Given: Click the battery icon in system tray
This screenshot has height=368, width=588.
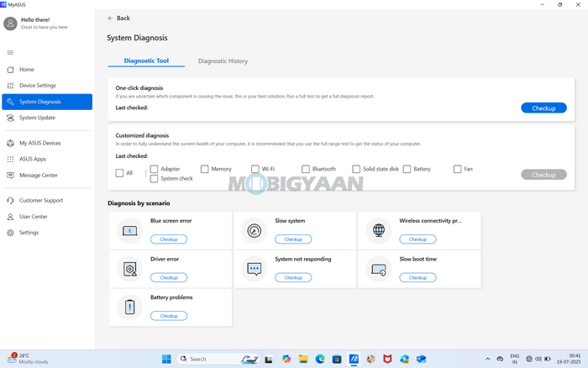Looking at the screenshot, I should [548, 359].
